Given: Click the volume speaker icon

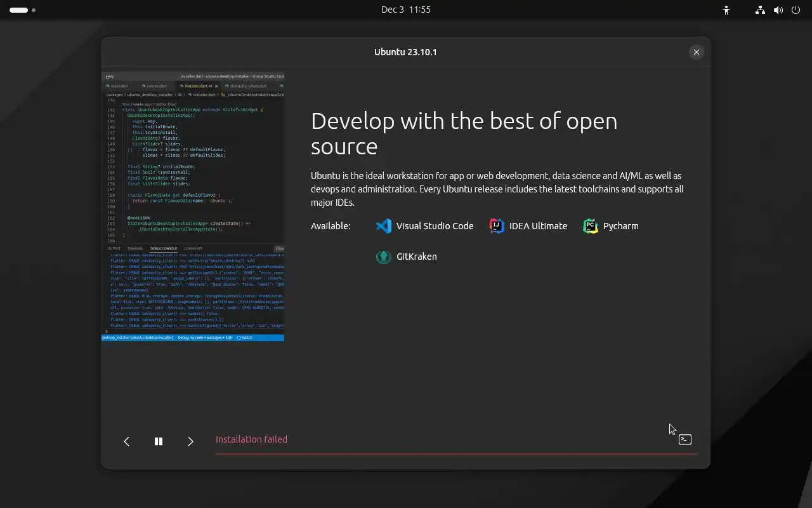Looking at the screenshot, I should pyautogui.click(x=778, y=10).
